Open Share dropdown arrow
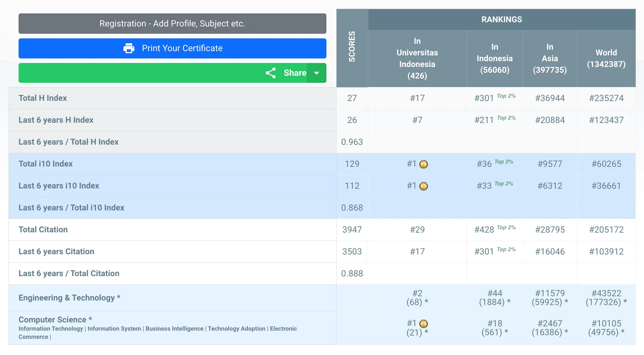This screenshot has width=644, height=355. (x=316, y=73)
